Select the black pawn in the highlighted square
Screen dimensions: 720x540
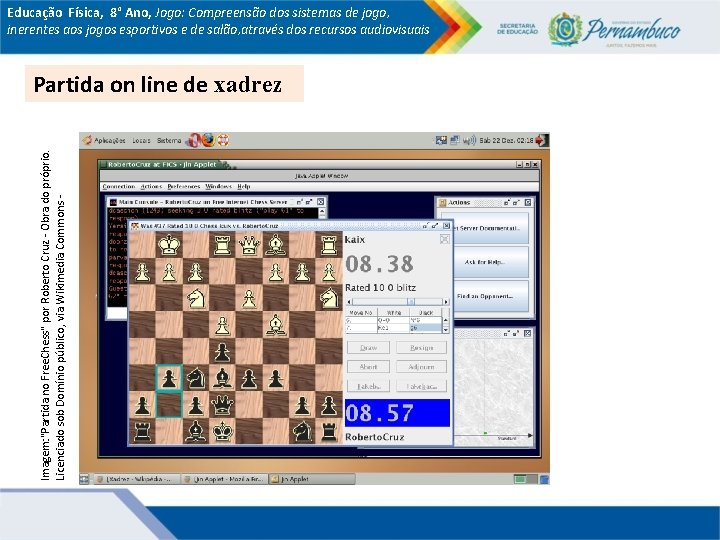(169, 378)
